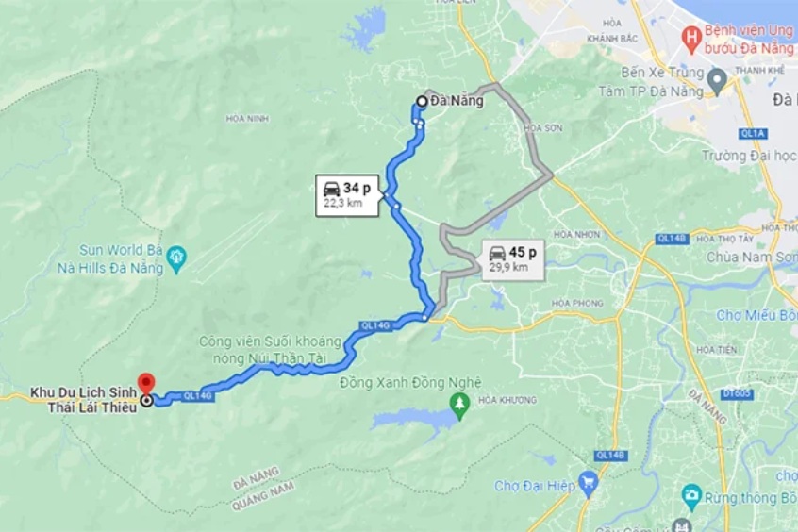Click the Chợ Miếu Bông place label

(756, 316)
